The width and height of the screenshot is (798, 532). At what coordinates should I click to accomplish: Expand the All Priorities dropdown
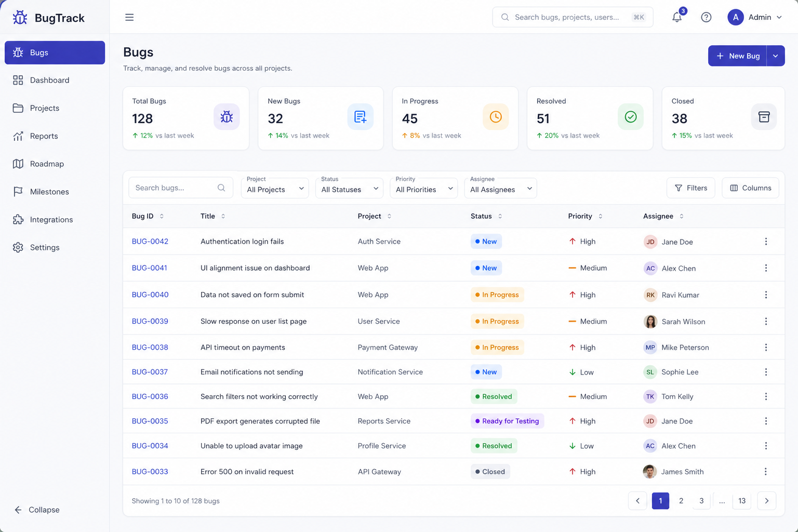(423, 188)
